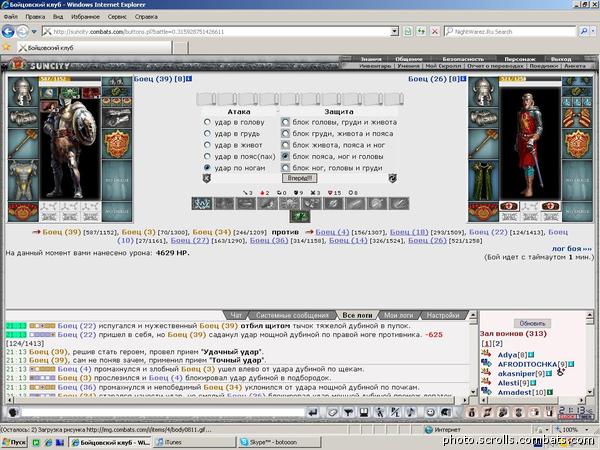600x450 pixels.
Task: Open AFRODITOCHKA in the user list
Action: tap(527, 364)
